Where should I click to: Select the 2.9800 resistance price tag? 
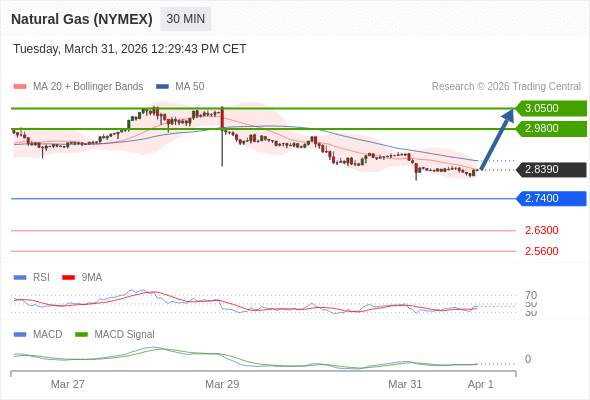click(x=551, y=129)
